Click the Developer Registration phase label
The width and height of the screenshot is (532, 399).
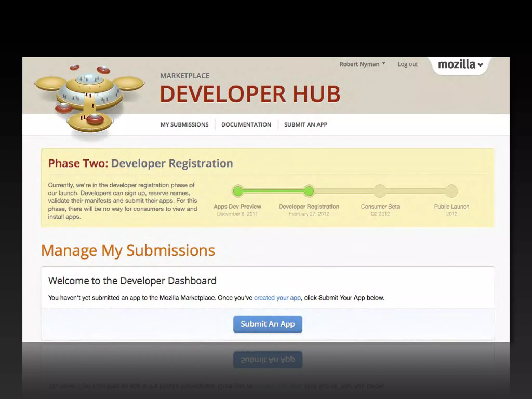click(x=309, y=207)
